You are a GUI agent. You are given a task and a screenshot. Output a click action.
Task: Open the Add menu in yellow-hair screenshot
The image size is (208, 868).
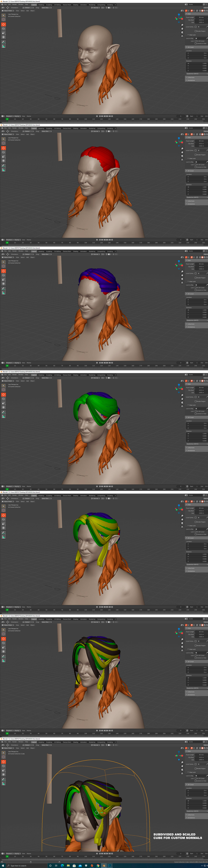coord(28,501)
